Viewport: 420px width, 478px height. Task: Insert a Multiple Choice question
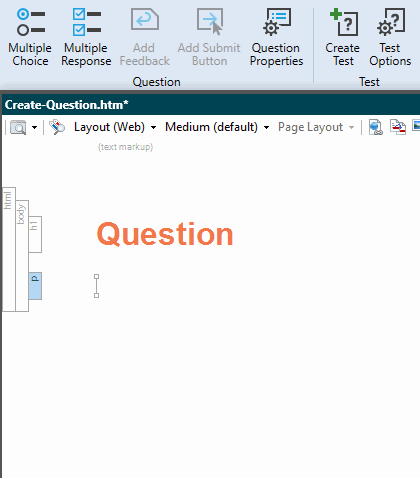[x=30, y=37]
